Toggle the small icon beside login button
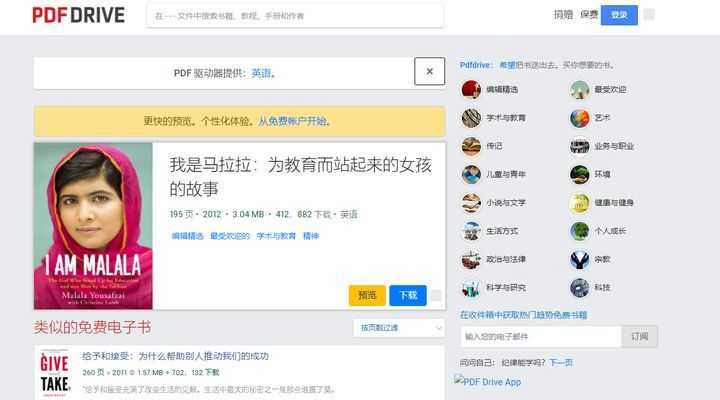 tap(649, 15)
